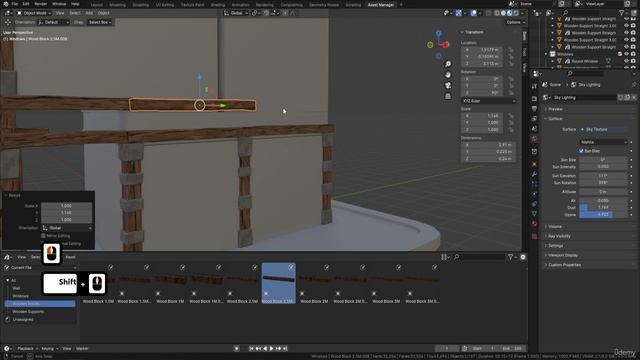Open the Material properties tab
This screenshot has height=360, width=640.
coord(534,224)
